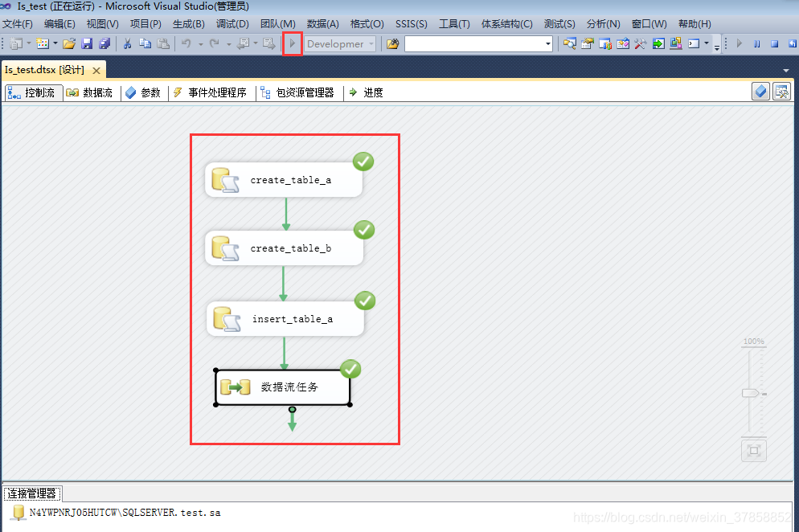This screenshot has height=532, width=799.
Task: Click the Open File folder icon
Action: (x=69, y=44)
